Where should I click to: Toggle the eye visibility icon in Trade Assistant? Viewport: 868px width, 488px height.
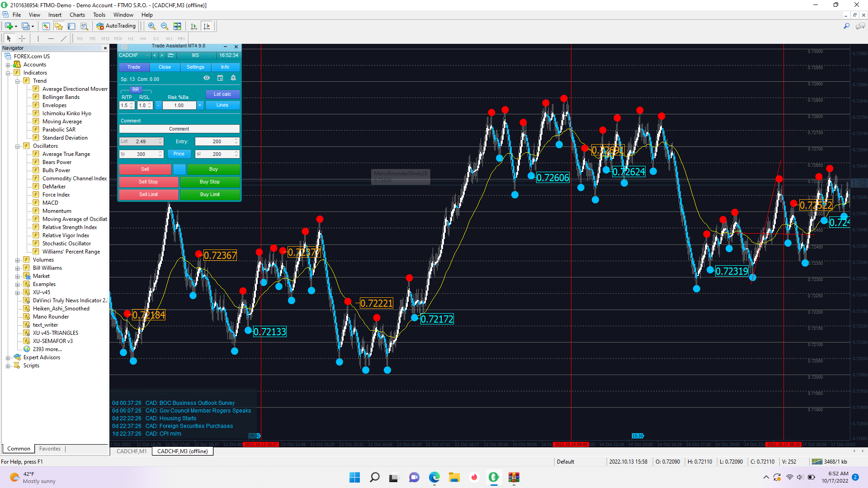click(207, 78)
